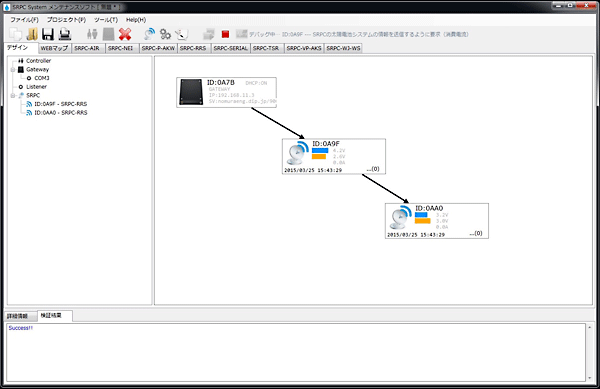
Task: Click the Success!! message in results pane
Action: pos(21,328)
